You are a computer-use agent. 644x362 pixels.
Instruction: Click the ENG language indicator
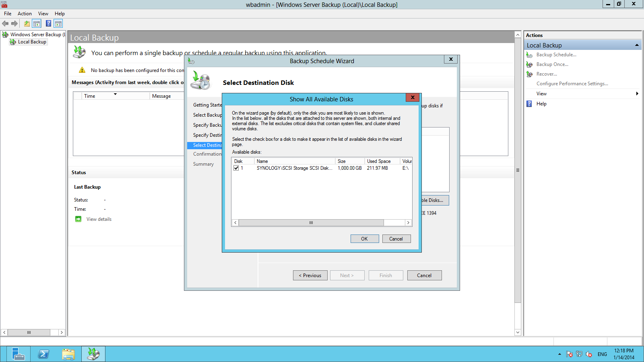tap(602, 354)
